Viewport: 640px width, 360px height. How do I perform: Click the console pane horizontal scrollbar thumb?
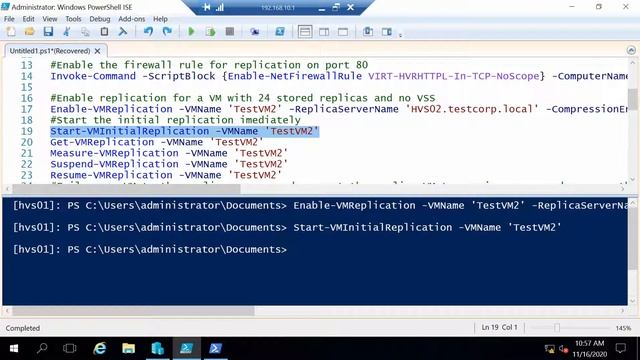tap(133, 311)
